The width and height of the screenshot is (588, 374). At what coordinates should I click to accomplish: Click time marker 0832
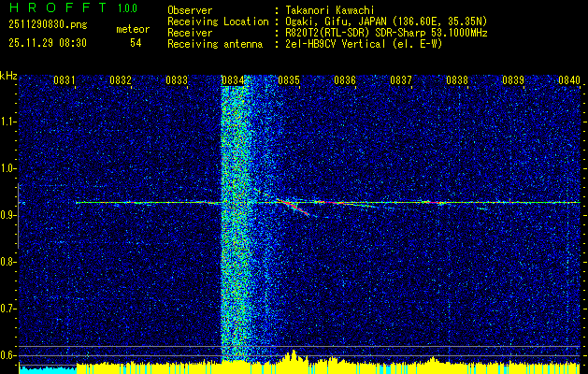click(121, 79)
